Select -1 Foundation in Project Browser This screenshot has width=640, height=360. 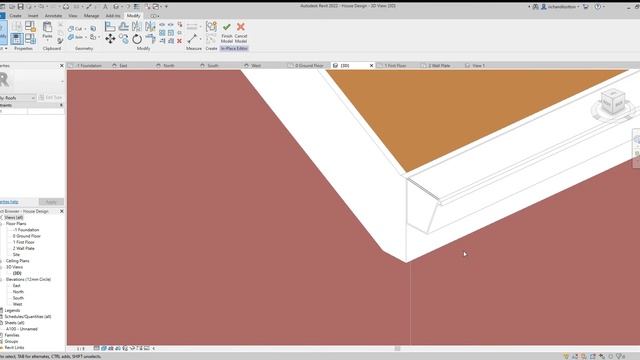point(27,230)
